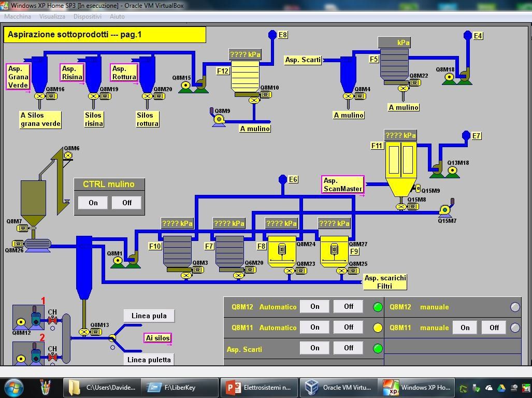
Task: Click the Q8M16 rotary valve under Grana Verde
Action: click(x=39, y=96)
